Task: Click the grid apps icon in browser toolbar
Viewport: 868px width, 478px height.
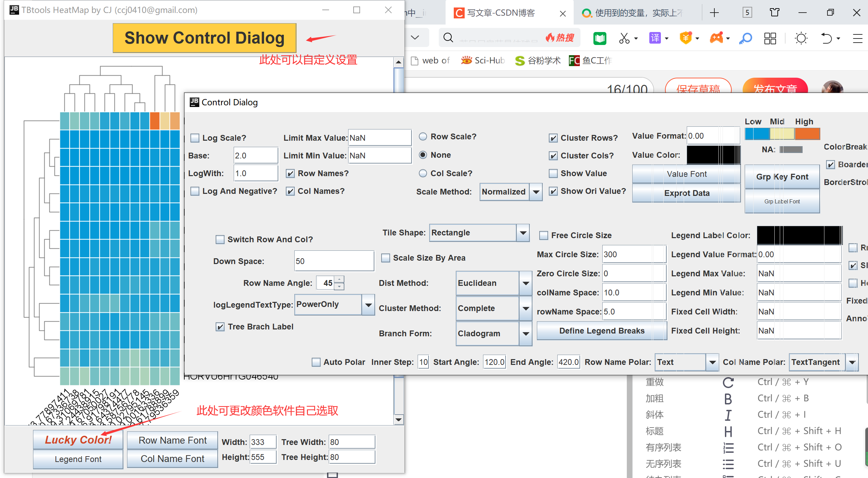Action: (x=770, y=38)
